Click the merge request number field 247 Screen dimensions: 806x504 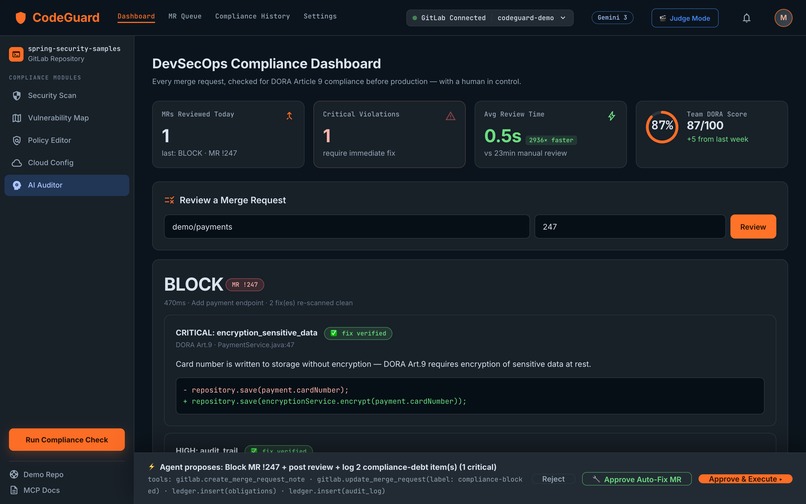[x=630, y=227]
